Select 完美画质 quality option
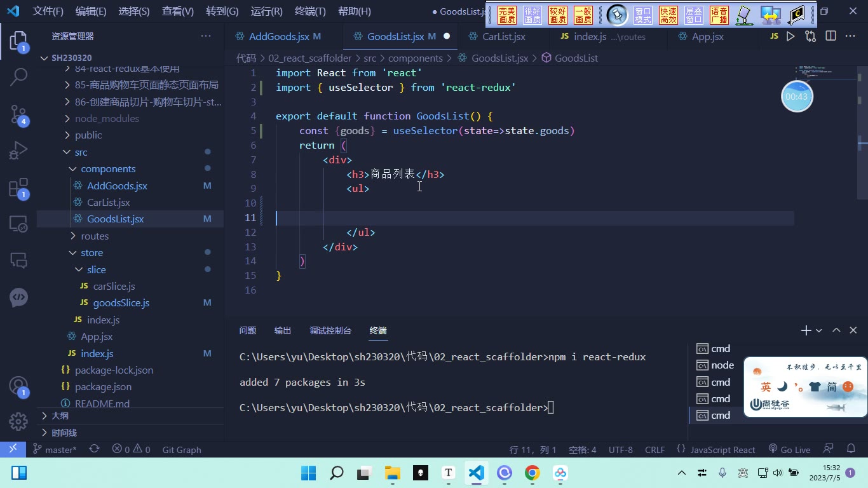 pyautogui.click(x=507, y=15)
